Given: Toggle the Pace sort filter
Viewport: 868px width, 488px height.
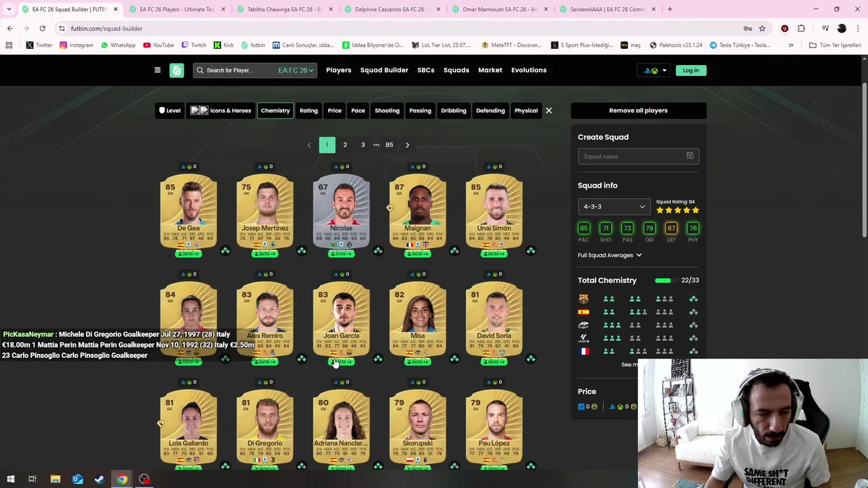Looking at the screenshot, I should (x=358, y=110).
